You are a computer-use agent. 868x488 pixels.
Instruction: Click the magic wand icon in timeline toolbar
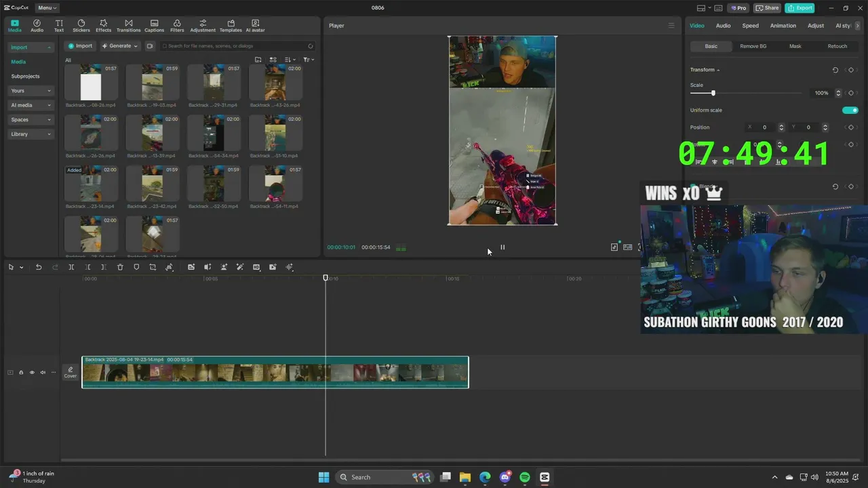(240, 267)
